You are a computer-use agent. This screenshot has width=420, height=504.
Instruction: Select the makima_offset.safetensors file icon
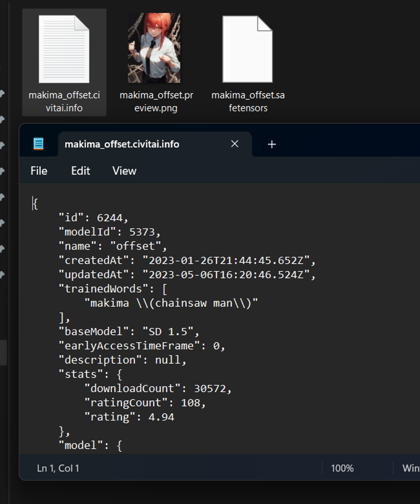click(x=248, y=49)
